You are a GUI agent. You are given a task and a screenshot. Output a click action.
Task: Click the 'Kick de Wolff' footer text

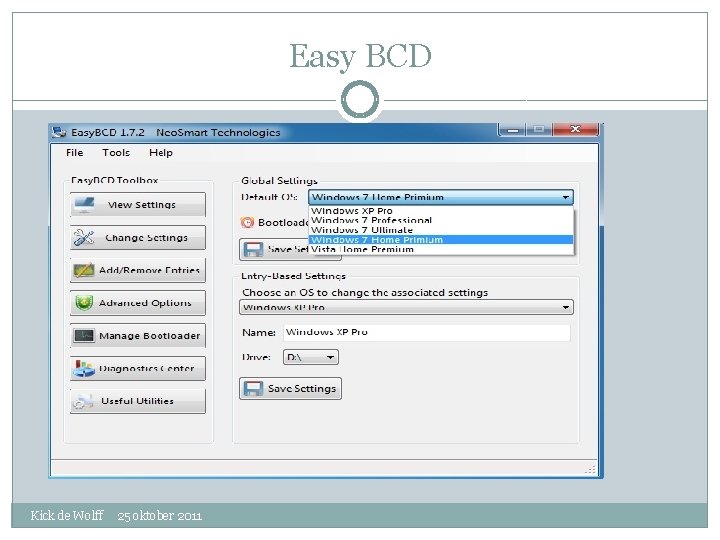67,515
